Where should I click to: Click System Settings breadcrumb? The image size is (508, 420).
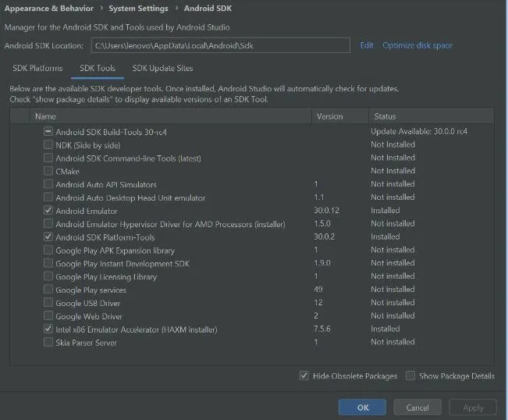pyautogui.click(x=138, y=9)
